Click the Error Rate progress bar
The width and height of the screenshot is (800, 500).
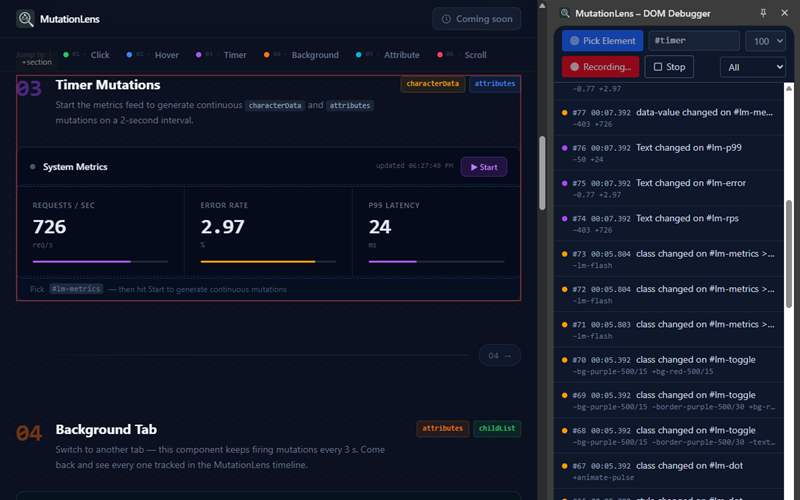point(268,262)
